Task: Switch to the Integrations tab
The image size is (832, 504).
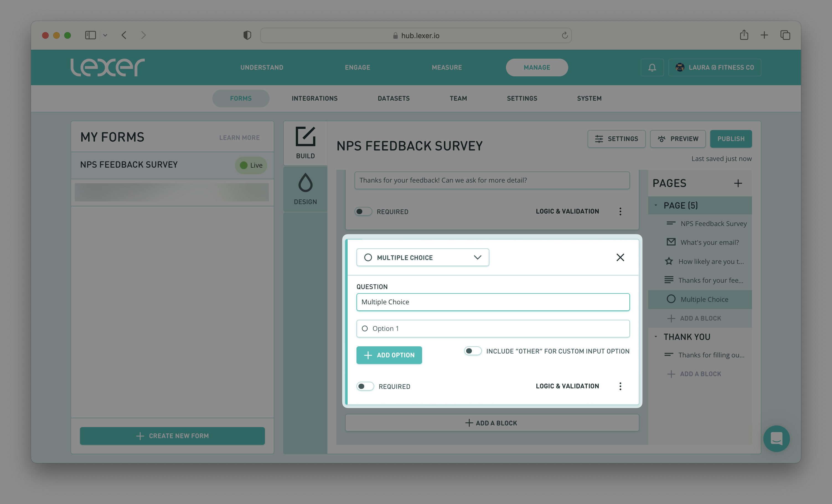Action: click(314, 98)
